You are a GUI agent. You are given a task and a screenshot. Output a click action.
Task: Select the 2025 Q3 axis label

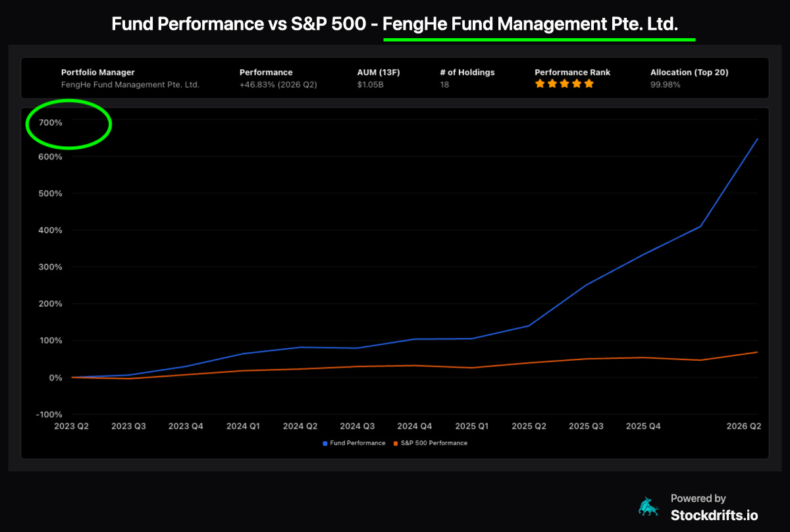click(x=586, y=426)
